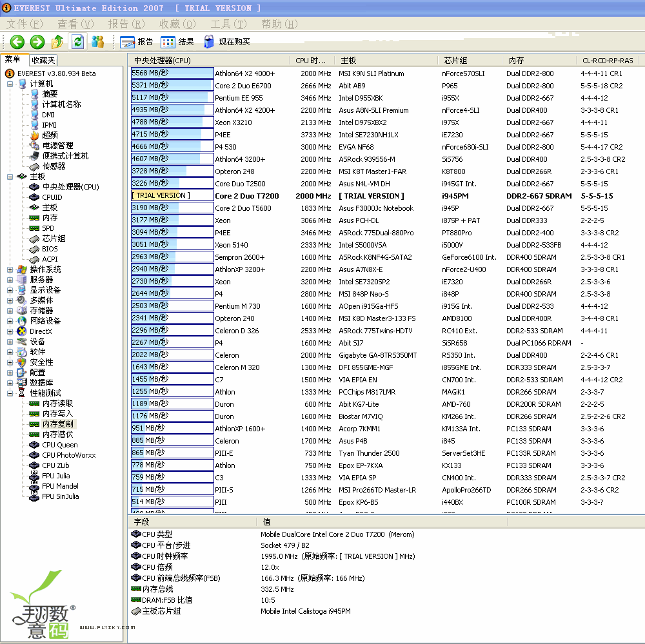Select 摘要 in the tree
645x644 pixels.
(x=50, y=94)
